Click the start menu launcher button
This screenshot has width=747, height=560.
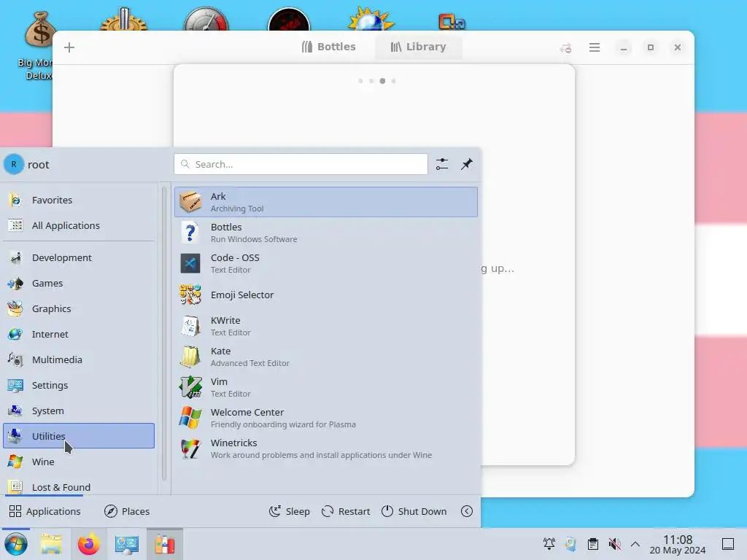tap(16, 544)
